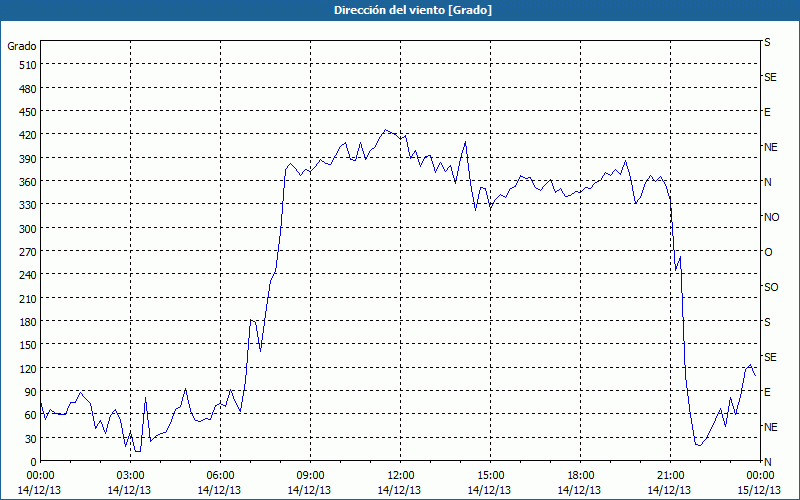This screenshot has height=500, width=800.
Task: Select the E compass label level with 90
Action: point(767,392)
